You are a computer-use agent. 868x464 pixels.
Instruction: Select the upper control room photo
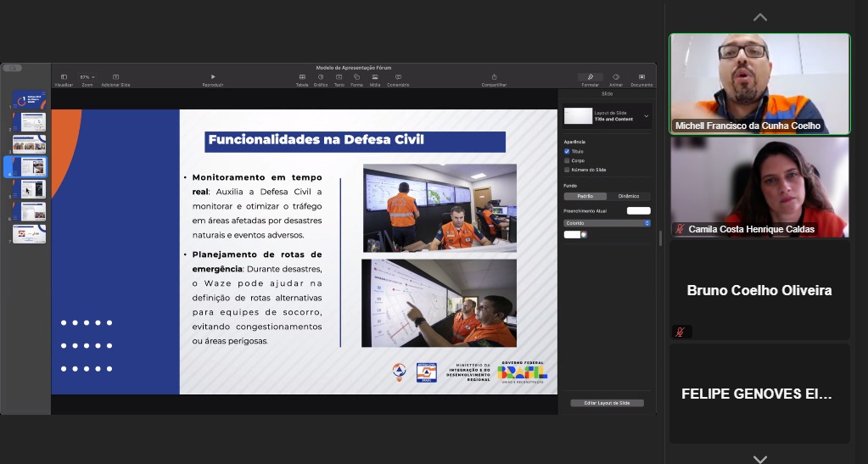[440, 208]
